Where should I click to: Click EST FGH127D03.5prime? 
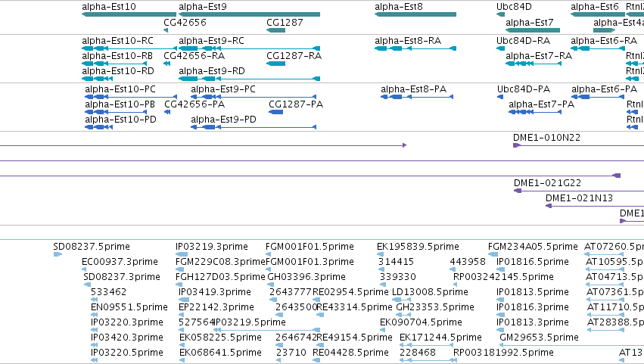pos(179,285)
